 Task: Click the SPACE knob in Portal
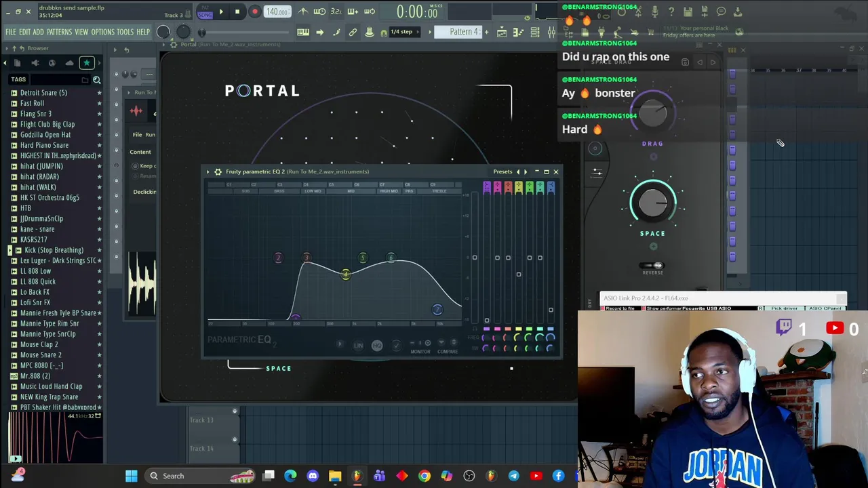click(653, 204)
